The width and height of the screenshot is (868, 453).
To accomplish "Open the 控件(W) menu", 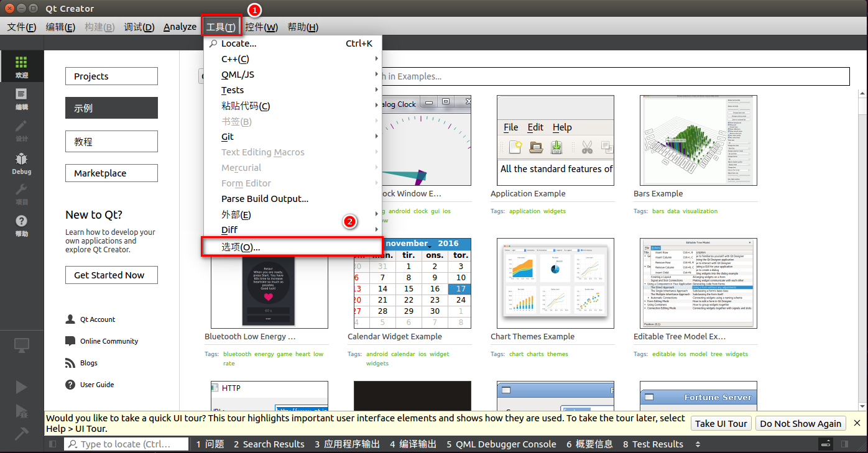I will (261, 27).
